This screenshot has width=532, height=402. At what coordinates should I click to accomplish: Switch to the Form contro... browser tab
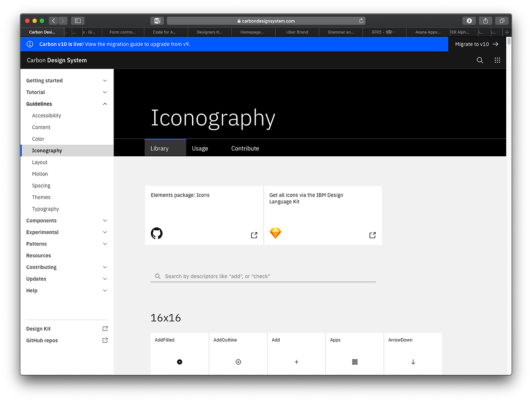123,32
